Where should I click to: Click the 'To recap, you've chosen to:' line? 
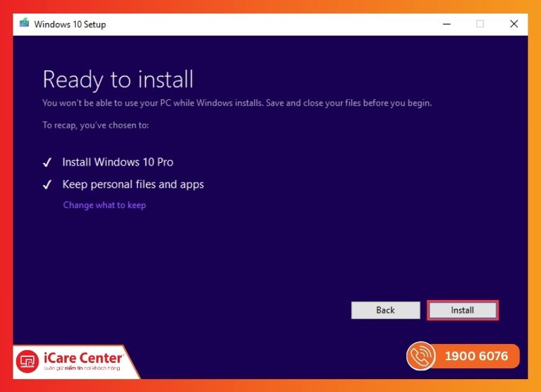tap(95, 125)
